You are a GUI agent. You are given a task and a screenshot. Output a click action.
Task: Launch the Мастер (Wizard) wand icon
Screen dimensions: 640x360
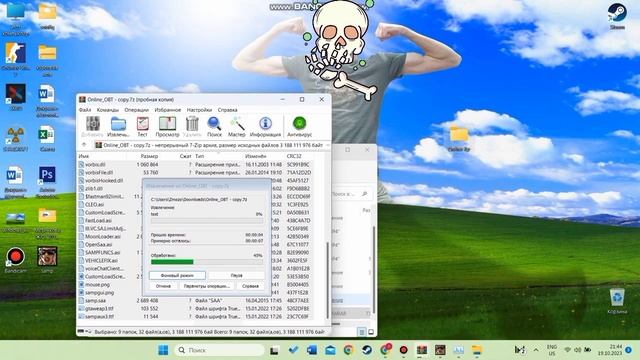237,127
